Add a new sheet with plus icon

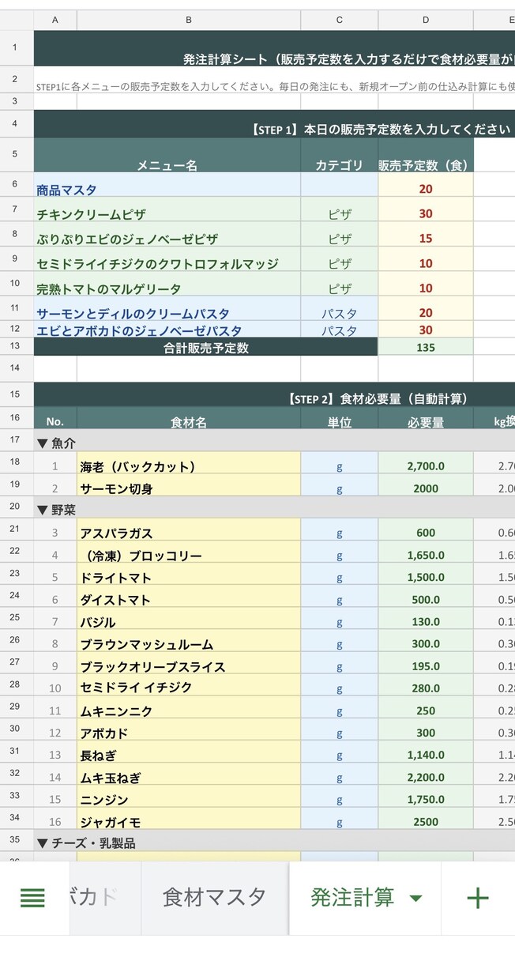click(478, 898)
